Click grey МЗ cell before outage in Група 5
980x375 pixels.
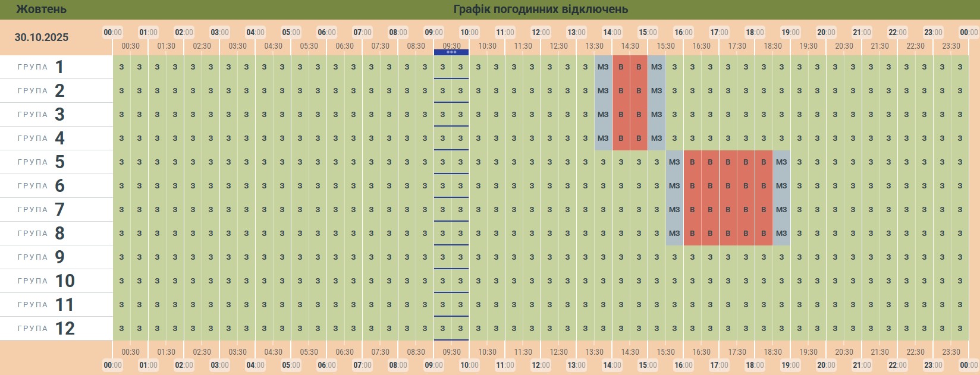tap(674, 162)
